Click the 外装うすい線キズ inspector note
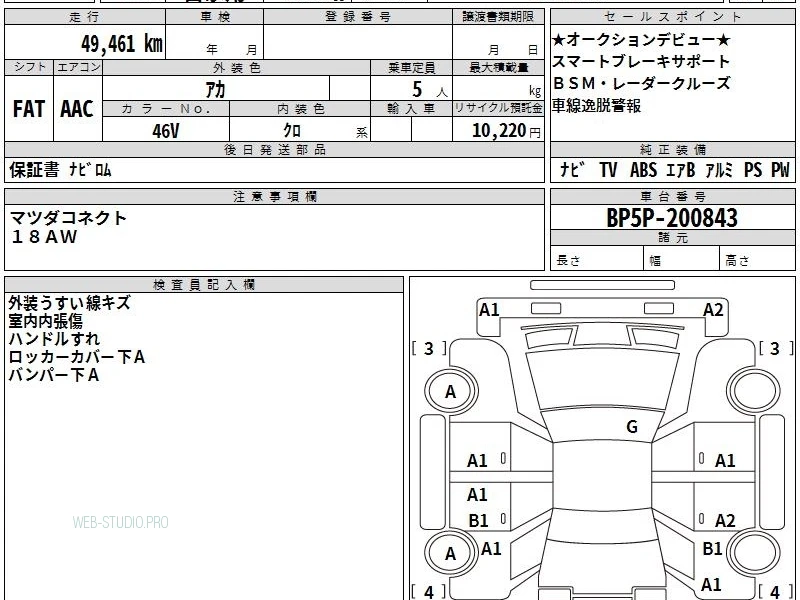Image resolution: width=800 pixels, height=600 pixels. click(70, 303)
